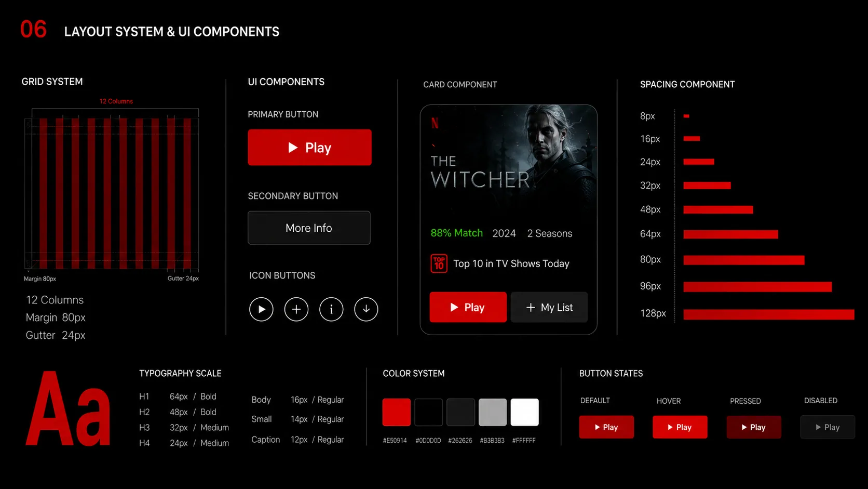Click the red 06 section number
This screenshot has width=868, height=489.
tap(33, 30)
